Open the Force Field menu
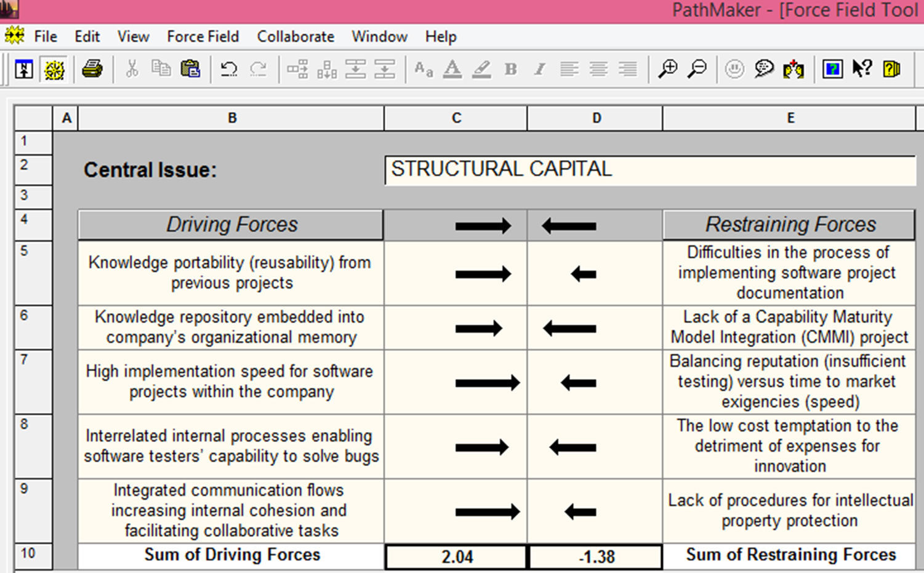The image size is (924, 573). click(203, 37)
